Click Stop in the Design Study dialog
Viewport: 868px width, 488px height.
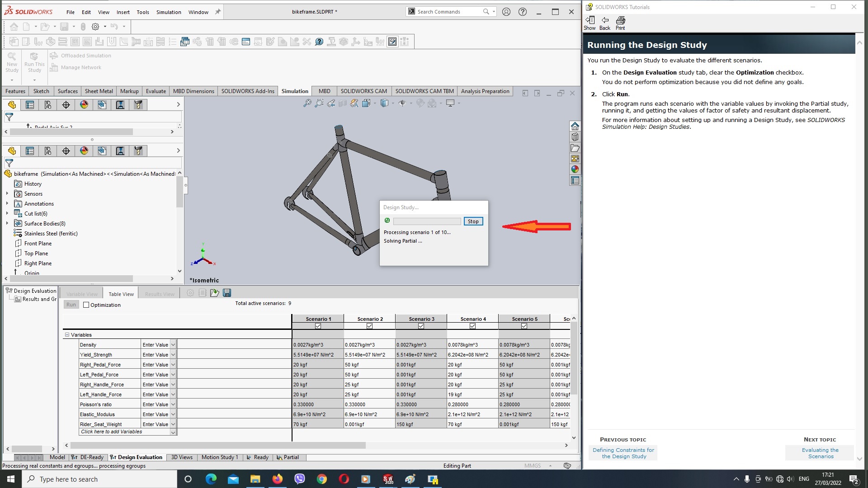coord(473,221)
